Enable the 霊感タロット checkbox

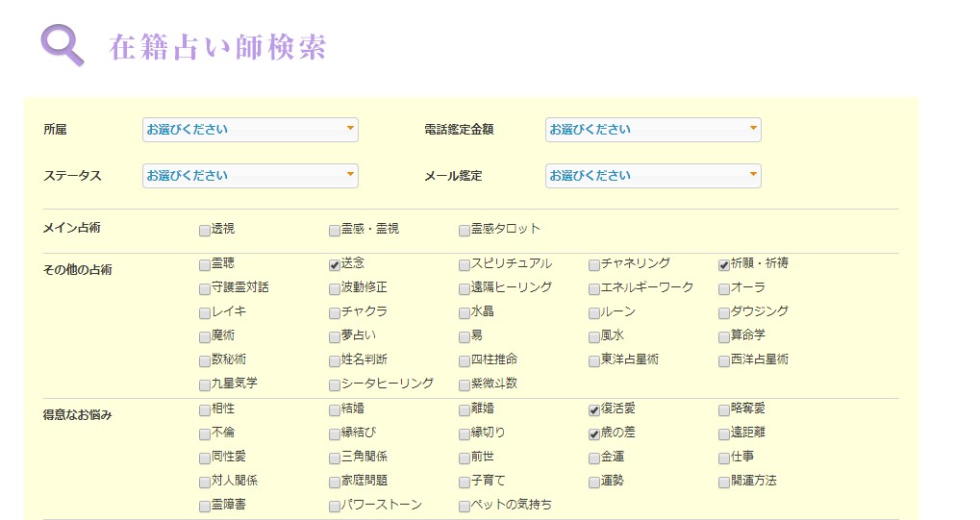465,230
